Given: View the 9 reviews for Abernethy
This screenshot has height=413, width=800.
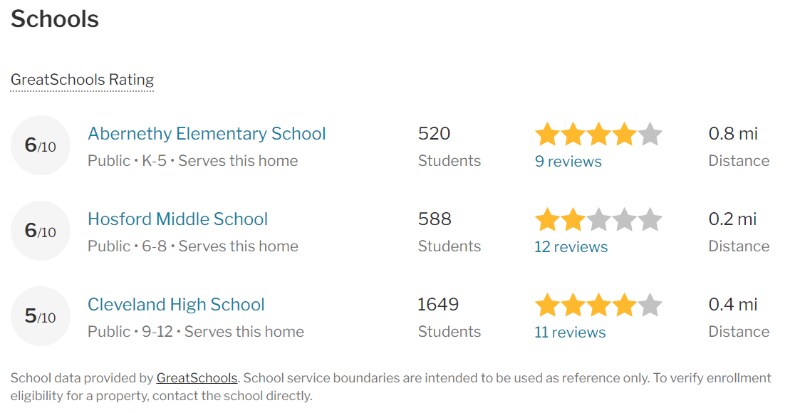Looking at the screenshot, I should pyautogui.click(x=568, y=161).
